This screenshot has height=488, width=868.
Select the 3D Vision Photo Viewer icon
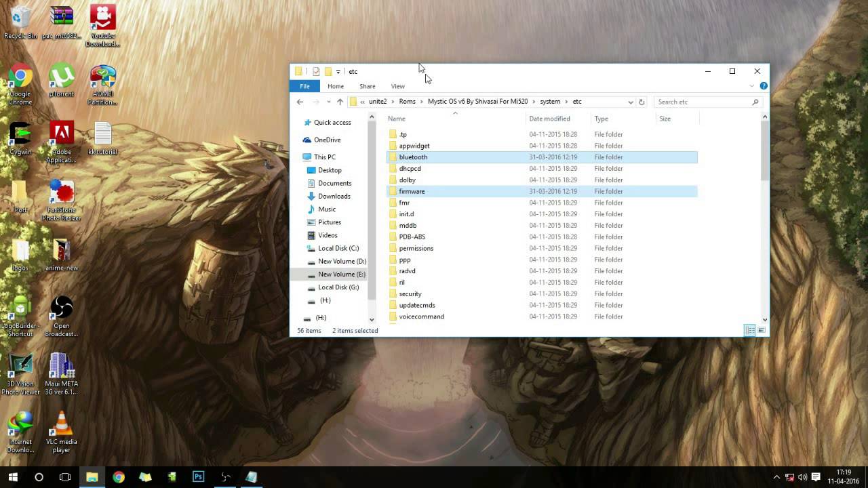pos(20,374)
